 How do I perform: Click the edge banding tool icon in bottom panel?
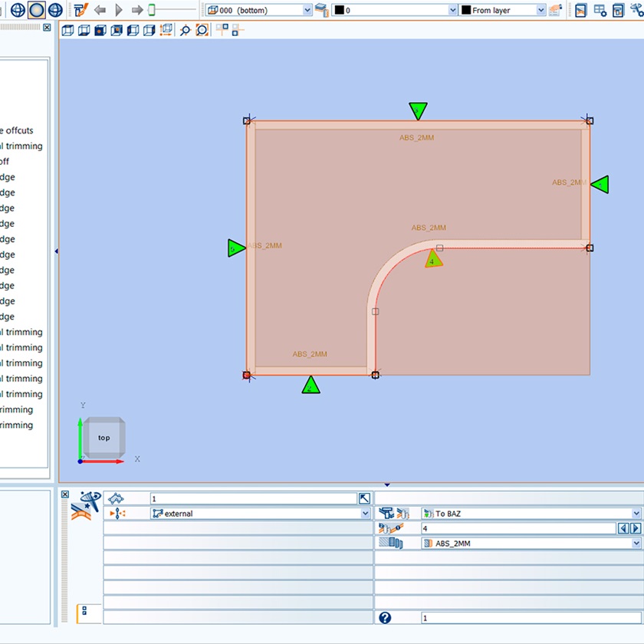(x=86, y=506)
